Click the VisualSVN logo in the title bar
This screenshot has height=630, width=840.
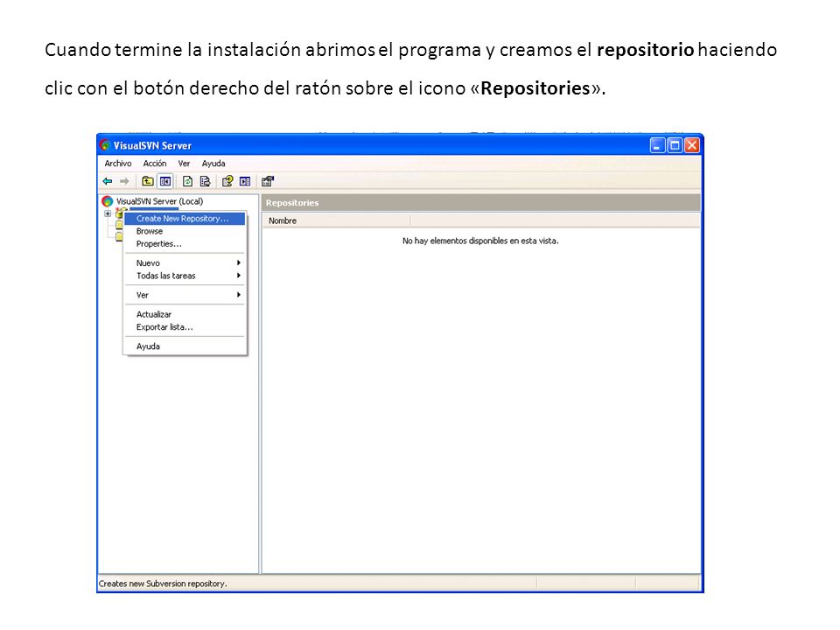click(105, 145)
